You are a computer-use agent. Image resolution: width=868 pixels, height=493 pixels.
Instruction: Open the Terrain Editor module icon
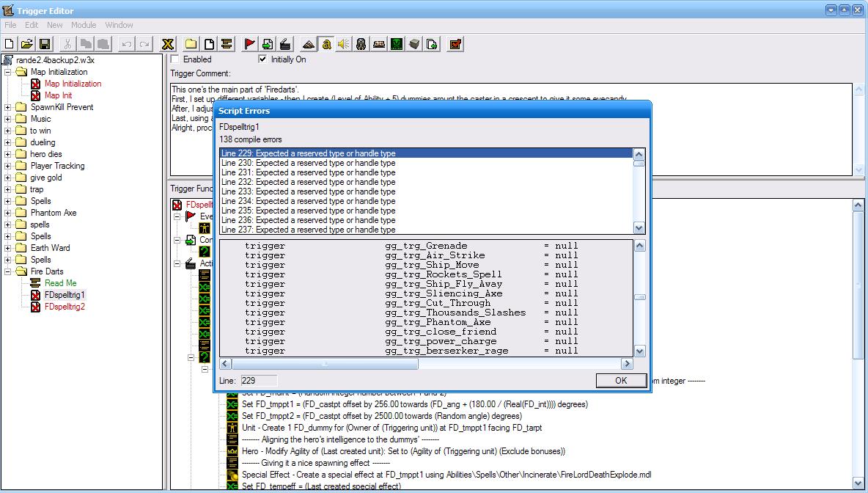pos(309,44)
